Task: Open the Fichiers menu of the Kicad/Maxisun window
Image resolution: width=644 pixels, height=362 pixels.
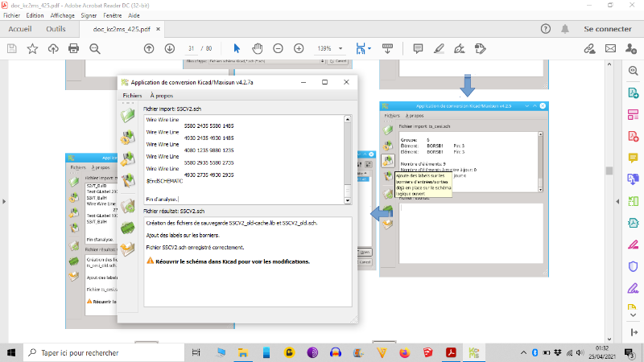Action: 132,95
